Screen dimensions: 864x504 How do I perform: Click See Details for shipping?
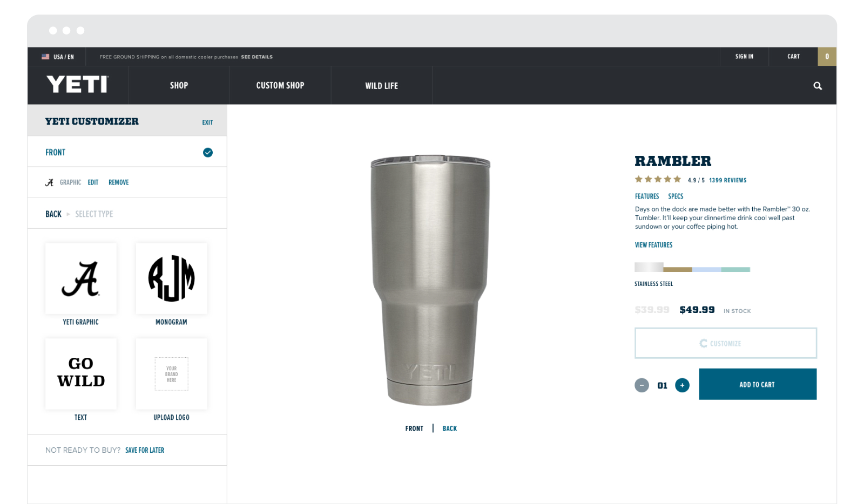(256, 57)
